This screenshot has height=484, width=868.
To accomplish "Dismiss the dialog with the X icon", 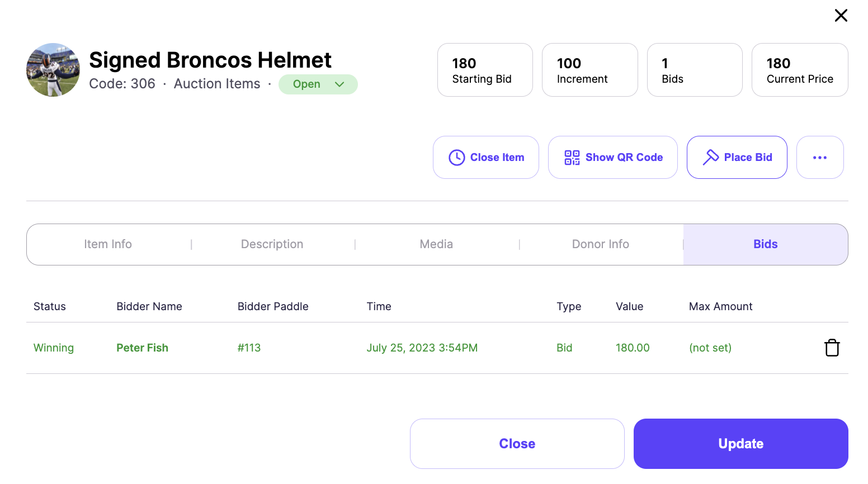I will coord(841,16).
